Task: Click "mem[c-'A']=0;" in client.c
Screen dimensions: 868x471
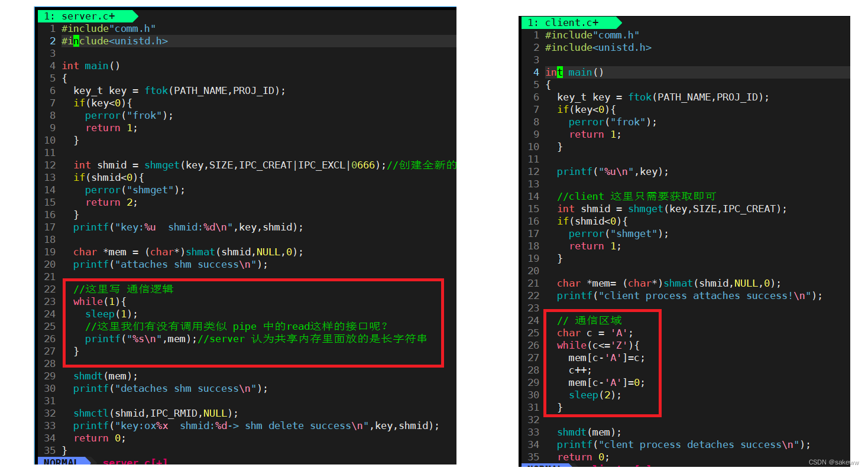Action: pyautogui.click(x=607, y=382)
